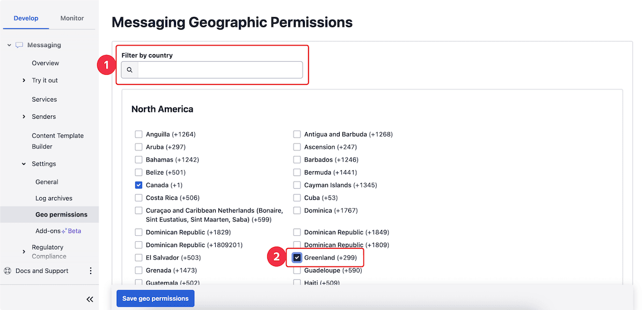Click Save geo permissions
This screenshot has width=644, height=310.
tap(155, 298)
